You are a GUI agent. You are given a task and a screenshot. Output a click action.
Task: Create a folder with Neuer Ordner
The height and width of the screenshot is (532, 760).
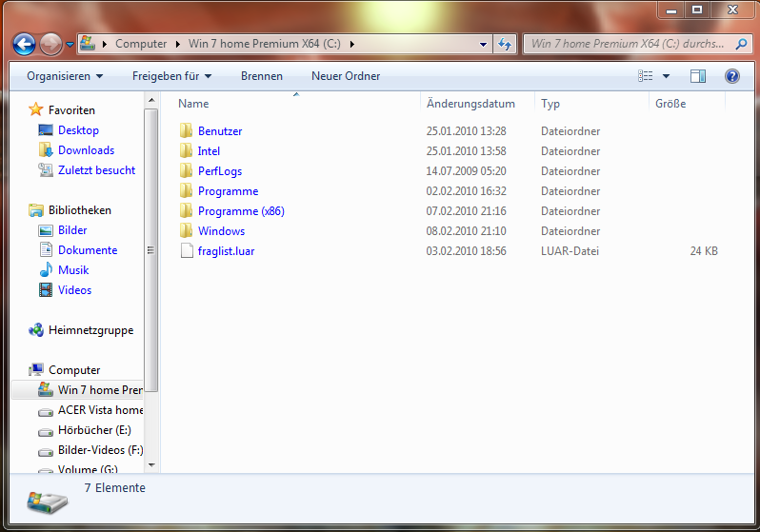click(346, 76)
